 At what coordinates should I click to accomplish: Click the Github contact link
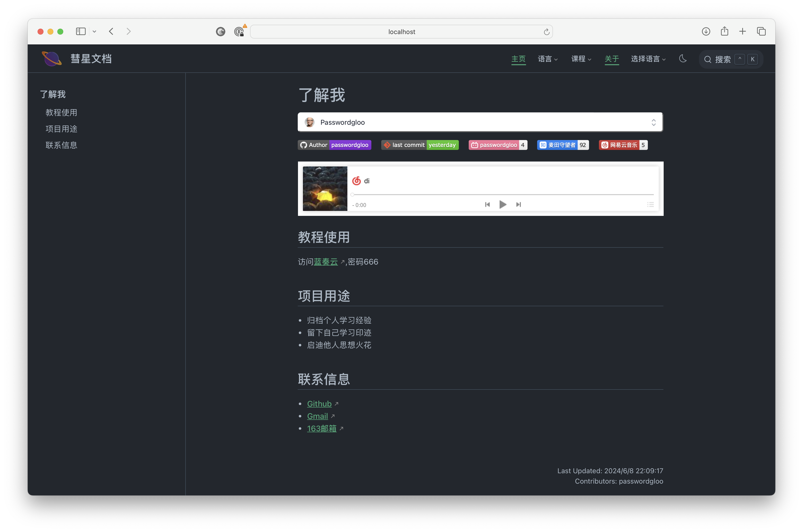click(x=319, y=403)
